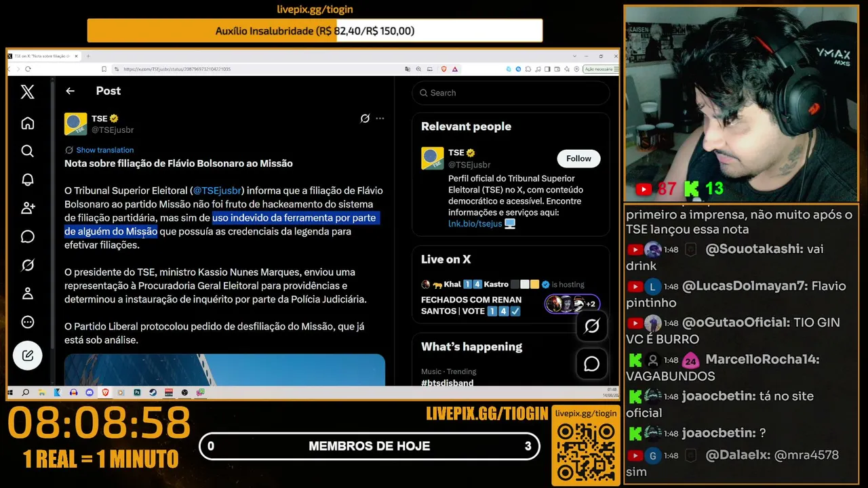Click the 'Nota sobre filiação' post heading

tap(178, 163)
